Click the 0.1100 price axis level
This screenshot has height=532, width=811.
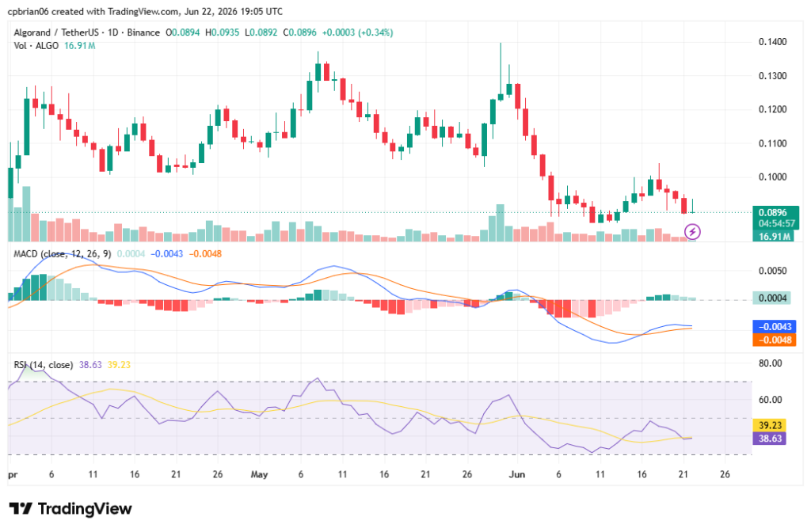[x=772, y=144]
